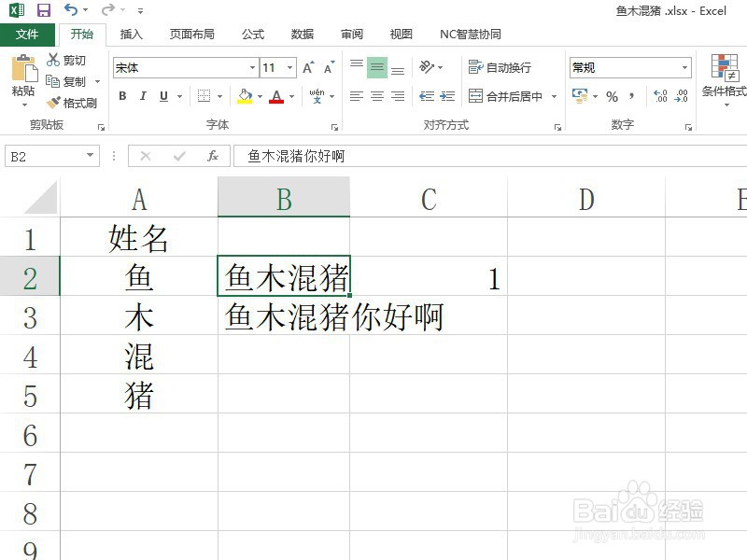Click the Percent Style icon

[612, 96]
